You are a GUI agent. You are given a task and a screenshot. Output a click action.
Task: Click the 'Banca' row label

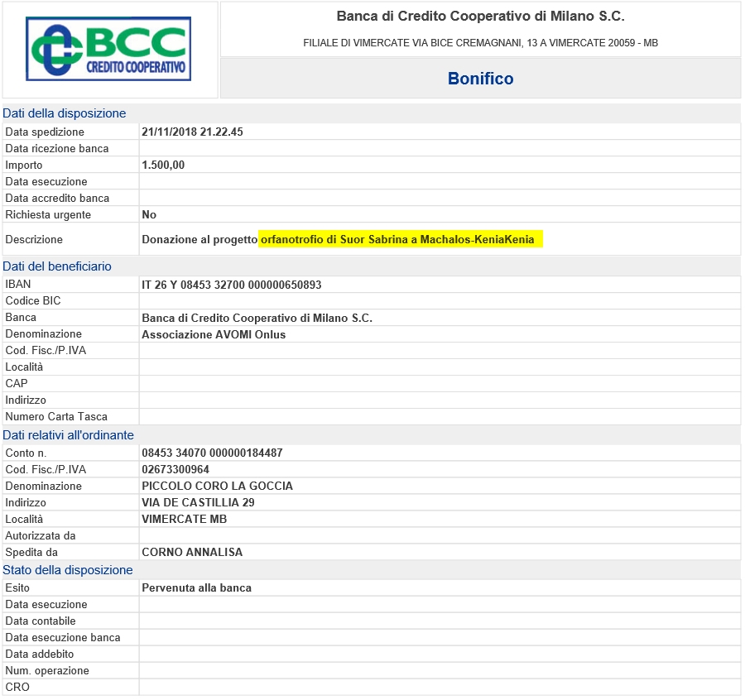pyautogui.click(x=21, y=317)
